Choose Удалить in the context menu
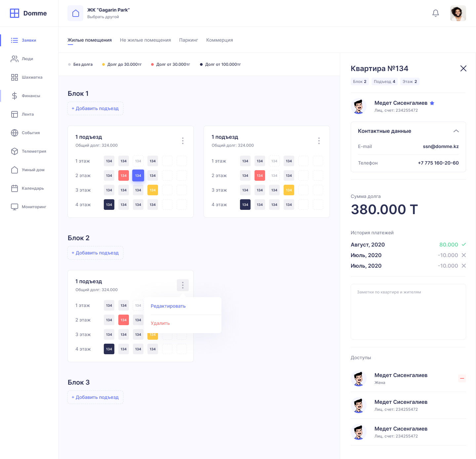Image resolution: width=476 pixels, height=459 pixels. 160,323
